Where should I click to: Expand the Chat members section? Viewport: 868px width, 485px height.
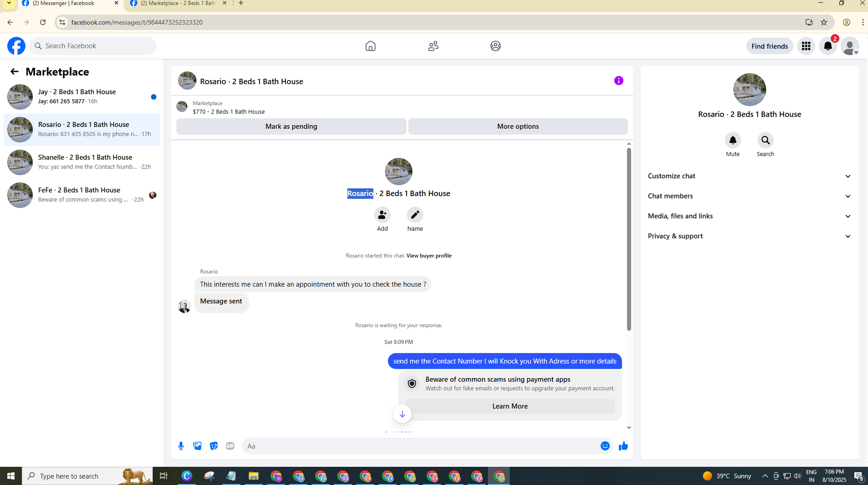(x=750, y=196)
